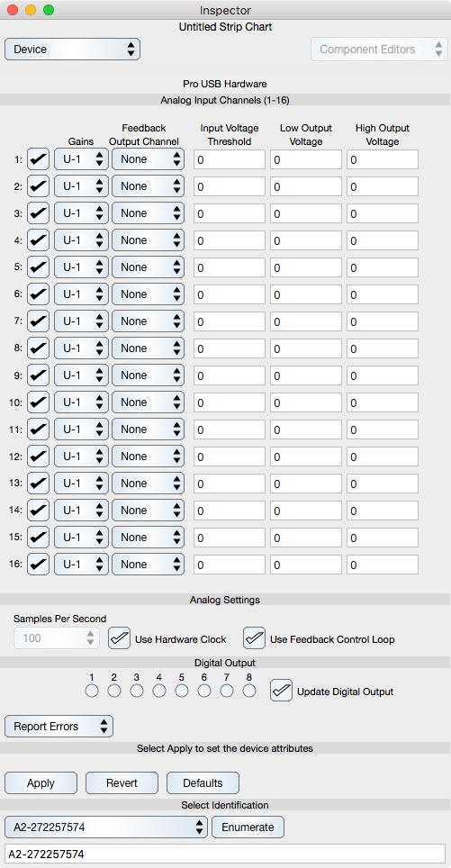Click the Defaults button

tap(203, 783)
